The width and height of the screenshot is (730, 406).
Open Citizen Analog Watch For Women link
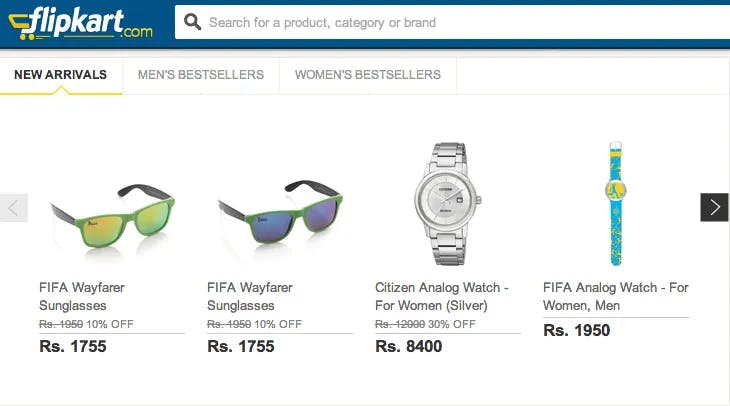pyautogui.click(x=441, y=297)
